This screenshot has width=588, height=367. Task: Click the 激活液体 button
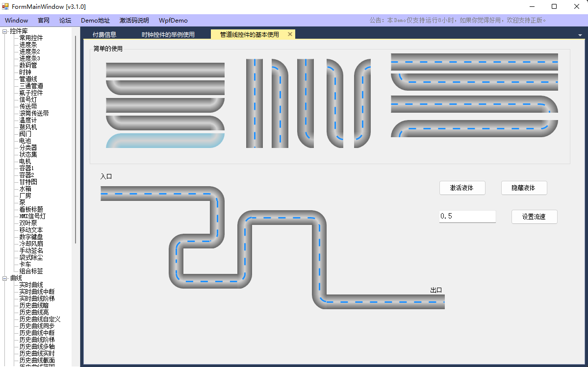pyautogui.click(x=462, y=188)
